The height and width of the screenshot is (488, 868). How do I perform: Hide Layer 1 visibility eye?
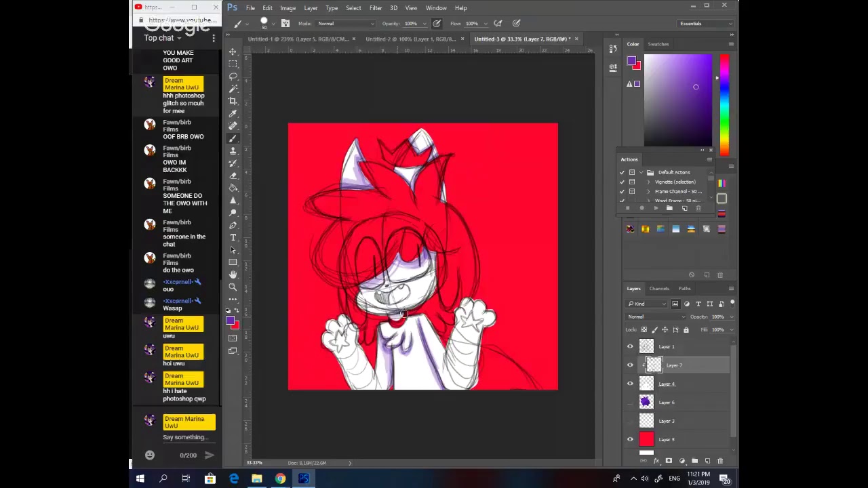click(x=630, y=347)
